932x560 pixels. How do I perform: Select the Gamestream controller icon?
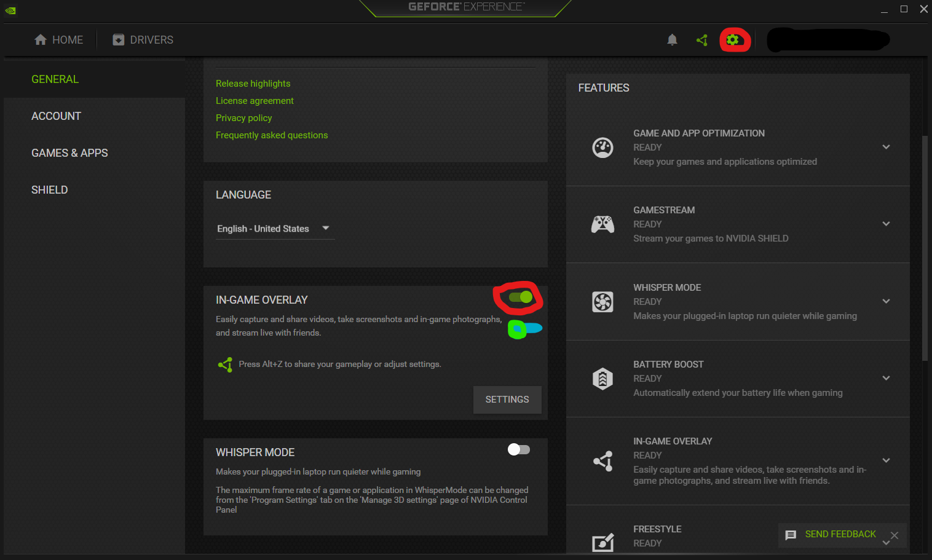point(602,224)
